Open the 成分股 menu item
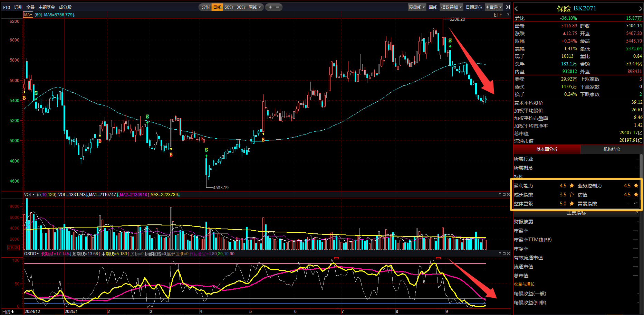 click(65, 7)
